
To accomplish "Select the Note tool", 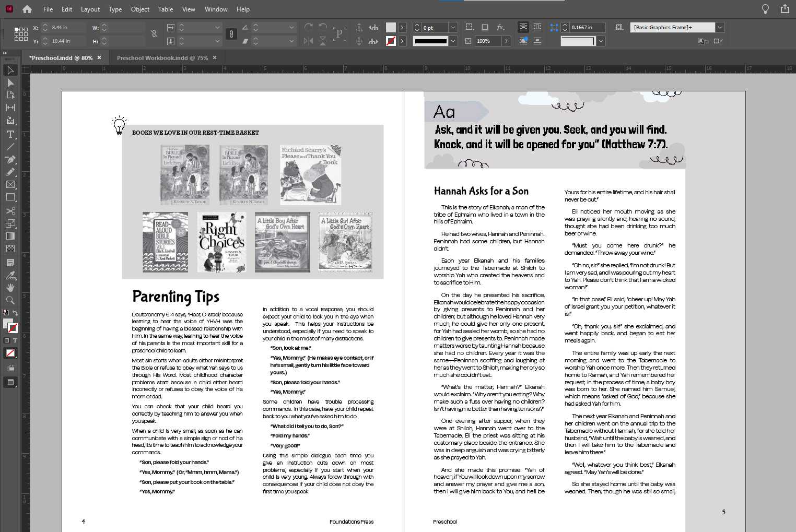I will 10,262.
